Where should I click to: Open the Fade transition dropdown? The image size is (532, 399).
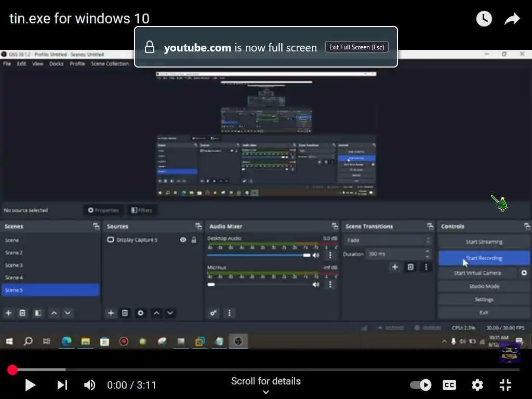point(388,240)
